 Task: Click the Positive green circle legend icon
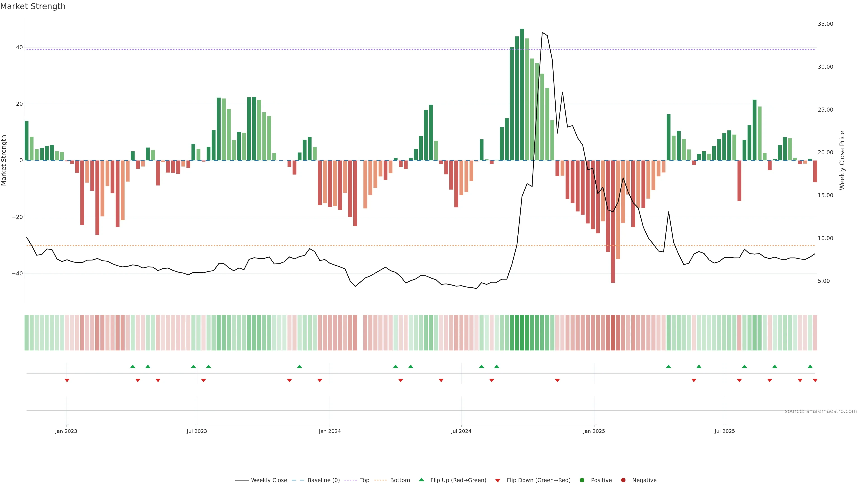pyautogui.click(x=582, y=480)
